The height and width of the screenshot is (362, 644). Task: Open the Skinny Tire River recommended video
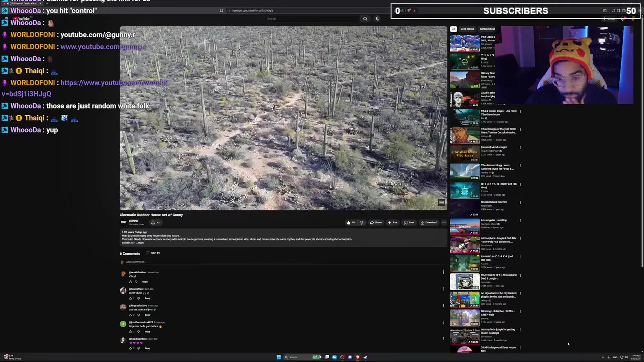(x=465, y=80)
